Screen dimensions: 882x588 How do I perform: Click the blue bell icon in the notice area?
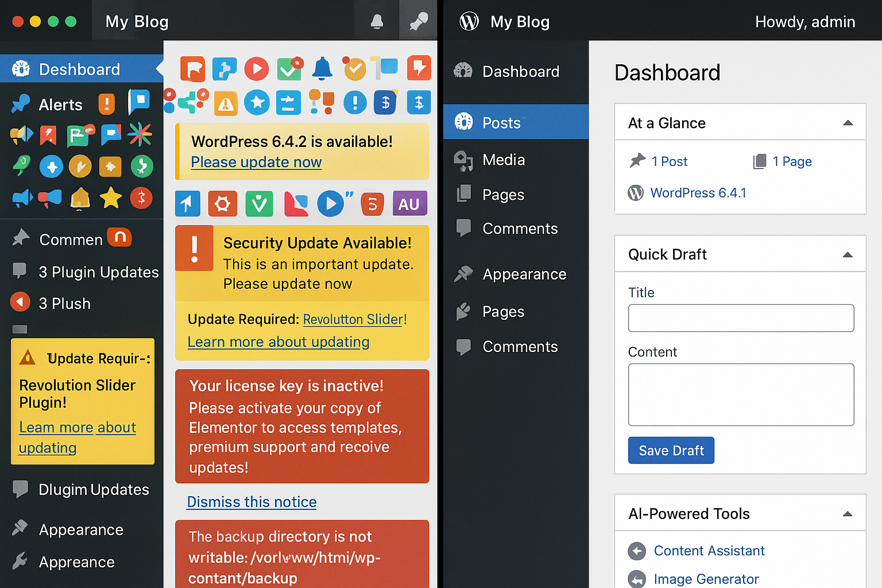tap(322, 69)
